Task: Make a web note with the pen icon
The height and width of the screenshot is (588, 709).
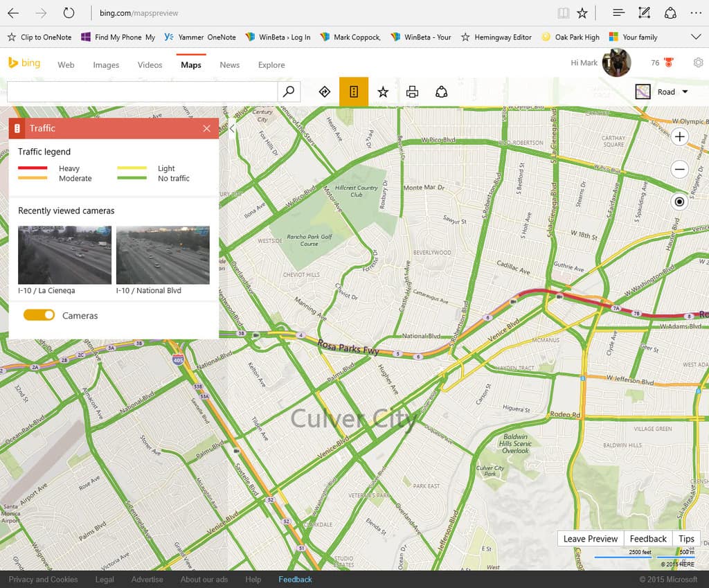Action: 644,12
